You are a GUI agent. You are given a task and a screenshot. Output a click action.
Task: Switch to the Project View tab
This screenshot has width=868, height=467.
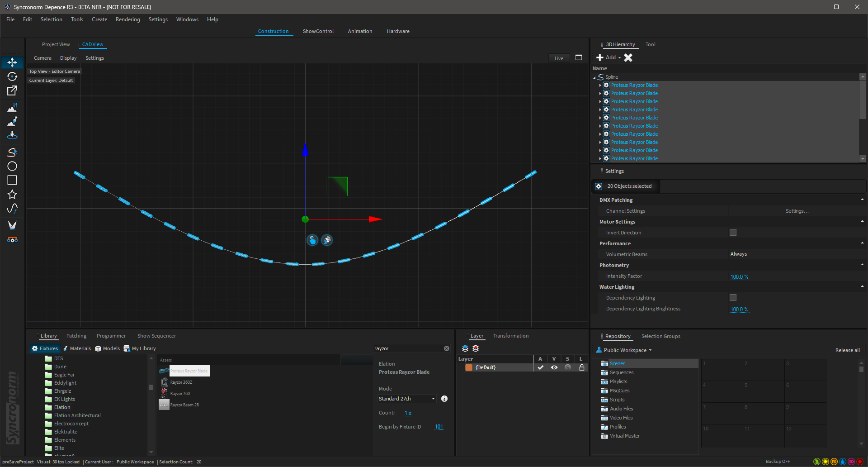pos(56,44)
